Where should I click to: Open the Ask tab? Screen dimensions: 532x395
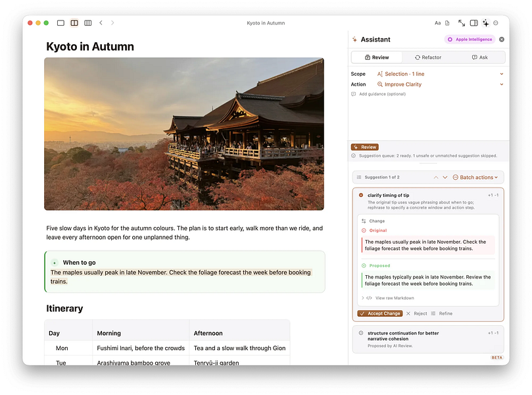pyautogui.click(x=479, y=57)
